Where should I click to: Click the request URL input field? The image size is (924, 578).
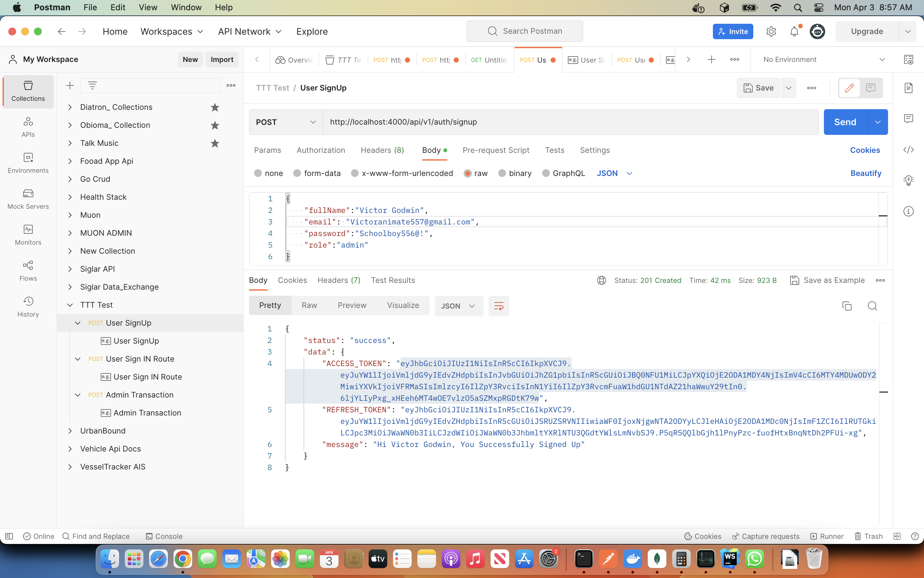pos(570,122)
